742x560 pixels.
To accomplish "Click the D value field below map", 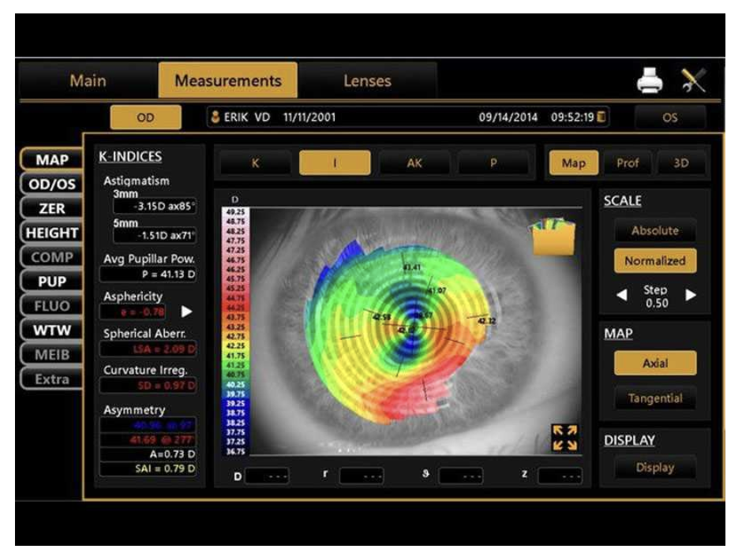I will coord(265,476).
